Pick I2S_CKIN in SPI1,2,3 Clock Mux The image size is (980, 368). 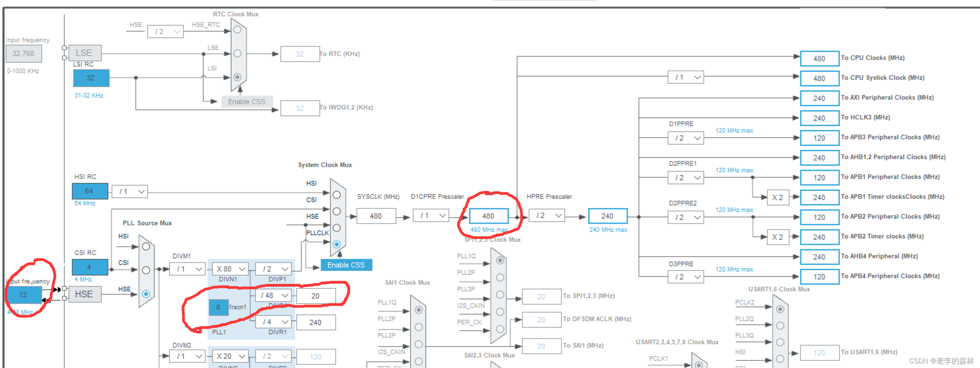tap(500, 312)
